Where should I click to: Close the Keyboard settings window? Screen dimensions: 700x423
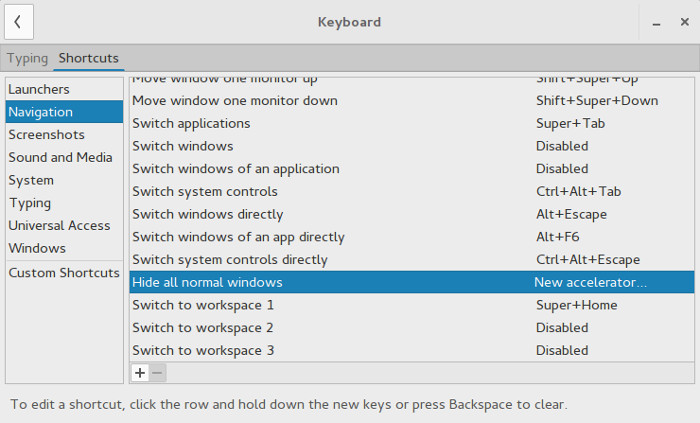tap(684, 22)
